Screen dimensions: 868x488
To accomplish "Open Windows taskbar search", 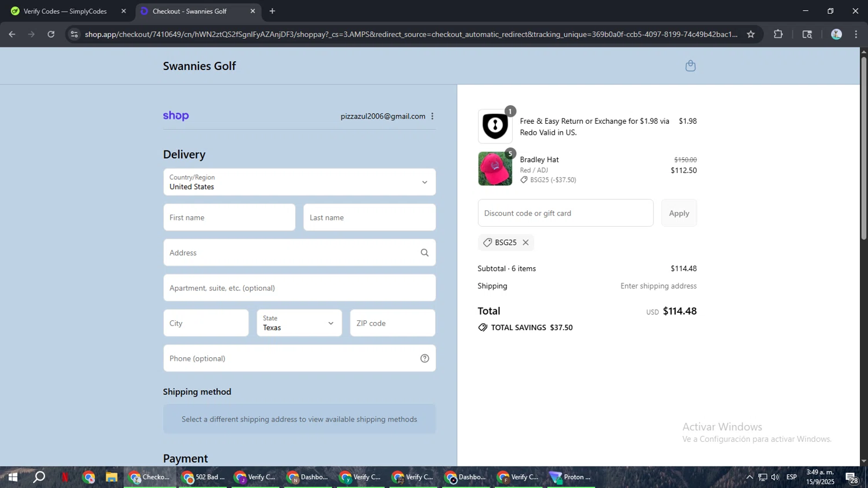I will [x=39, y=477].
